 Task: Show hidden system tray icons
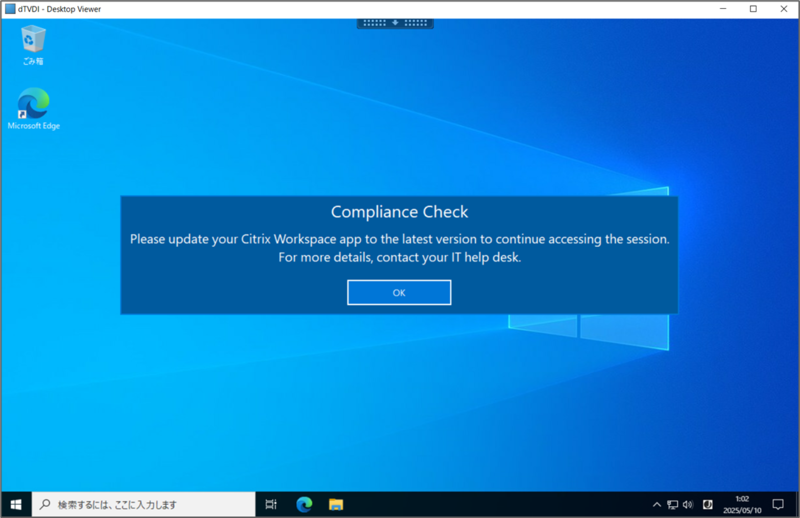[657, 505]
